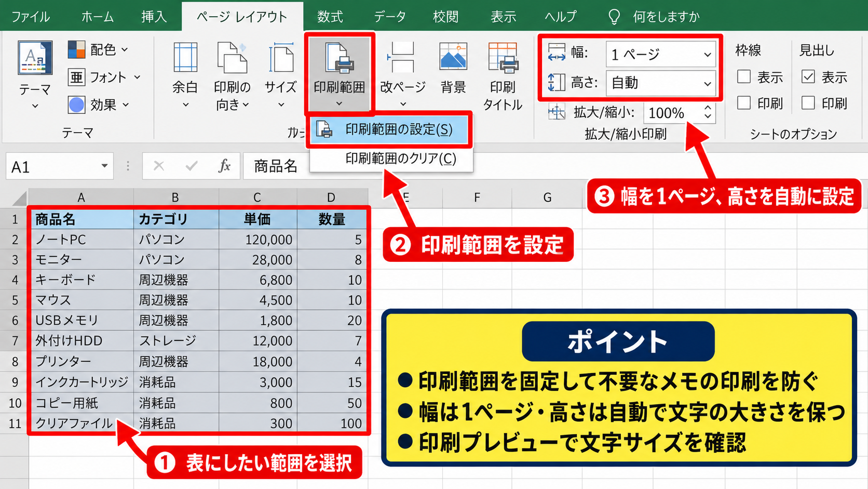The image size is (868, 489).
Task: Click the サイズ paper size icon
Action: tap(281, 58)
